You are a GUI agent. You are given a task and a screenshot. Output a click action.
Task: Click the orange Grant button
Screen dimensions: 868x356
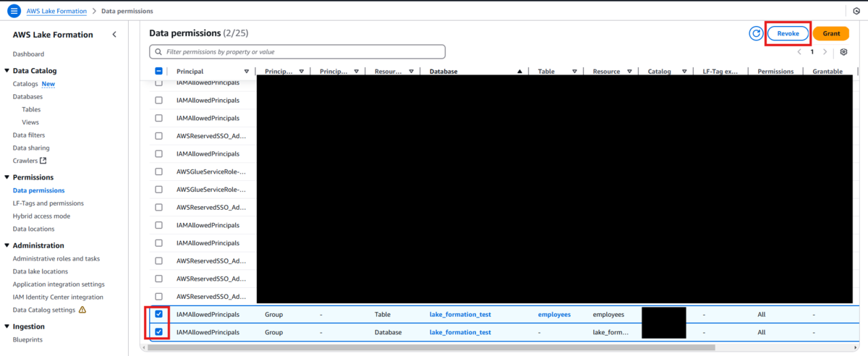[x=831, y=33]
